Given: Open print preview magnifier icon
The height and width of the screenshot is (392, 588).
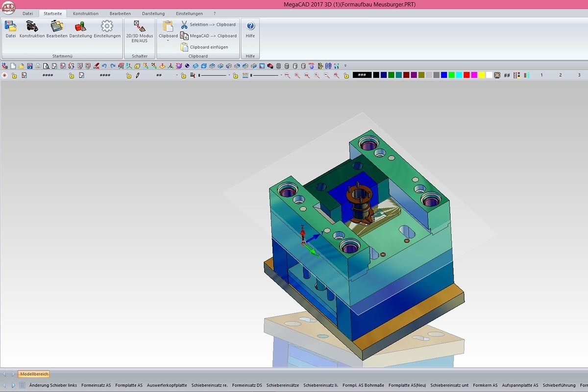Looking at the screenshot, I should [x=47, y=66].
